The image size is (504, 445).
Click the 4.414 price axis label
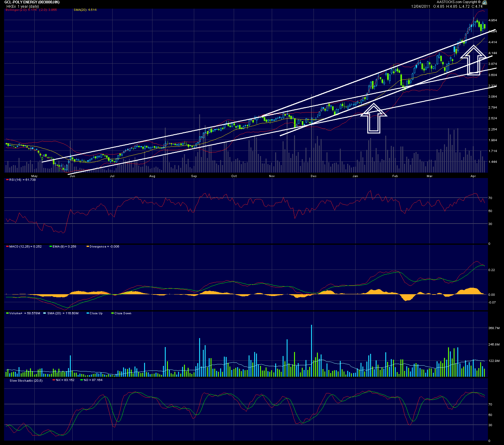coord(493,42)
